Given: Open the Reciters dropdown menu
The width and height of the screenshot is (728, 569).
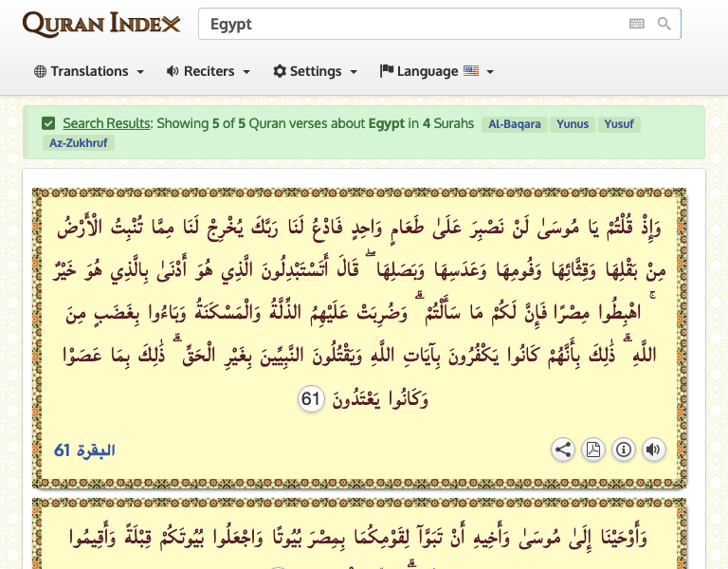Looking at the screenshot, I should pyautogui.click(x=209, y=71).
